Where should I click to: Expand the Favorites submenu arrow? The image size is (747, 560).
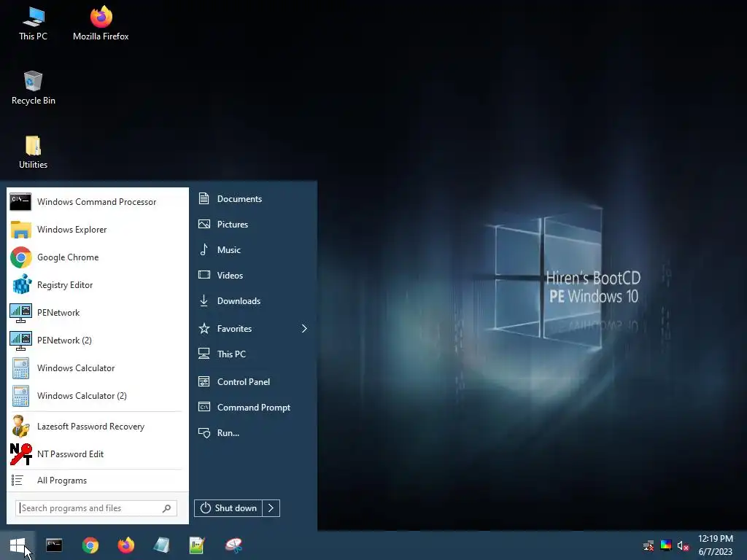coord(304,329)
